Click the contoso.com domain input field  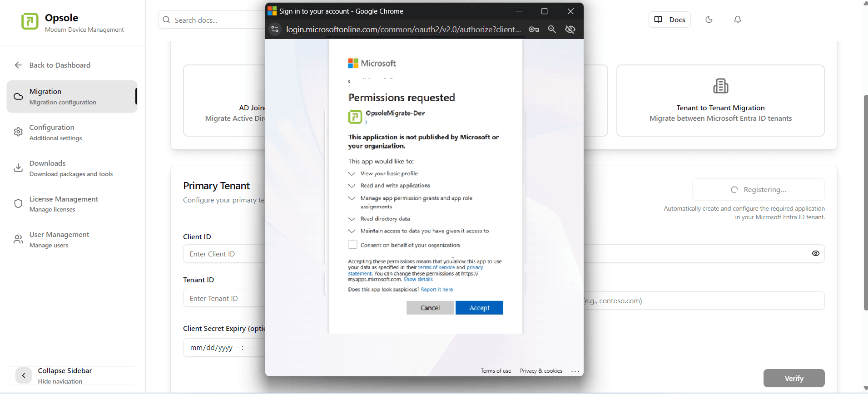(x=704, y=300)
